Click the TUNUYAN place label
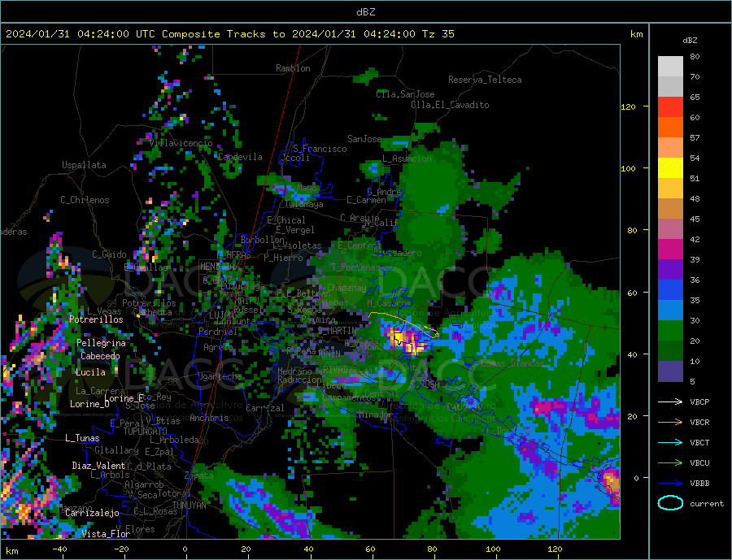Viewport: 732px width, 560px height. [189, 506]
